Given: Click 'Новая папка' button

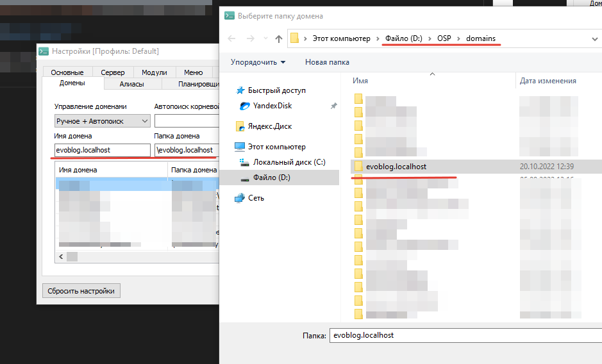Looking at the screenshot, I should (x=327, y=62).
